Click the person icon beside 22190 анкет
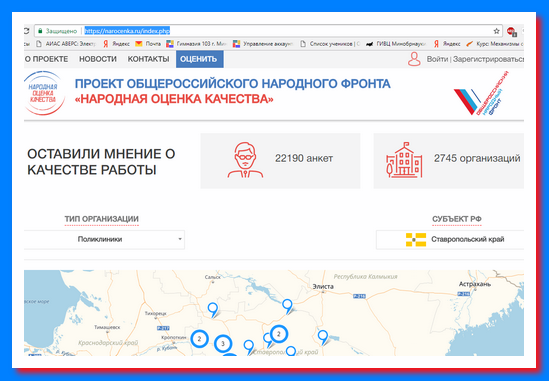 [x=245, y=160]
